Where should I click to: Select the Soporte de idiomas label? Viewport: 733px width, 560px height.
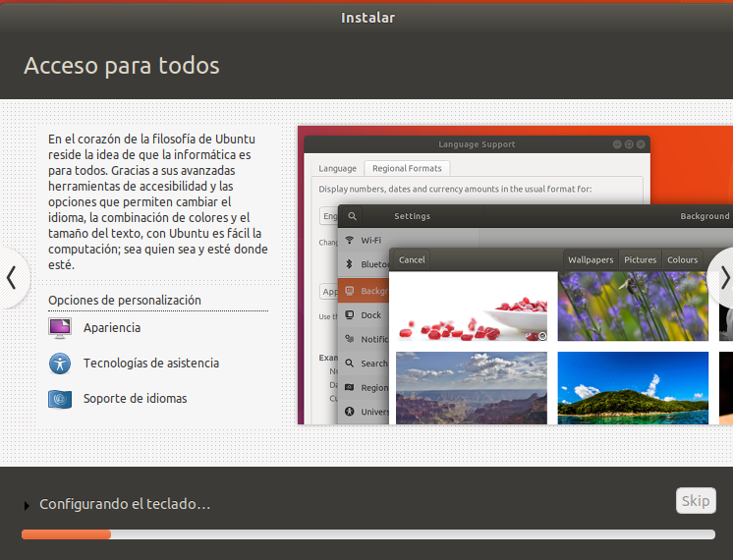coord(135,399)
